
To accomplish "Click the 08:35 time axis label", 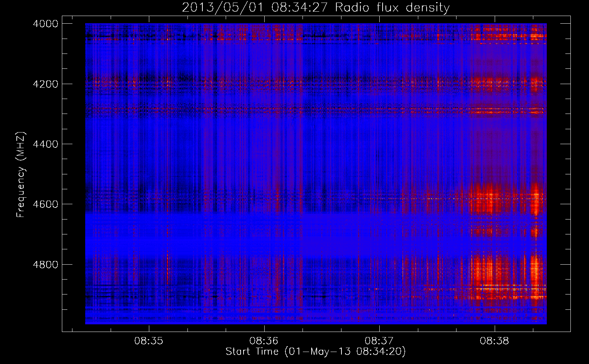I will [x=149, y=341].
